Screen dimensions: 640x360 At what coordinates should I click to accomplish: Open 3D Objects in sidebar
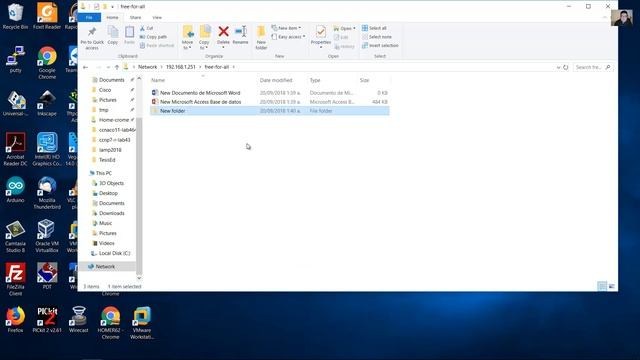click(111, 183)
